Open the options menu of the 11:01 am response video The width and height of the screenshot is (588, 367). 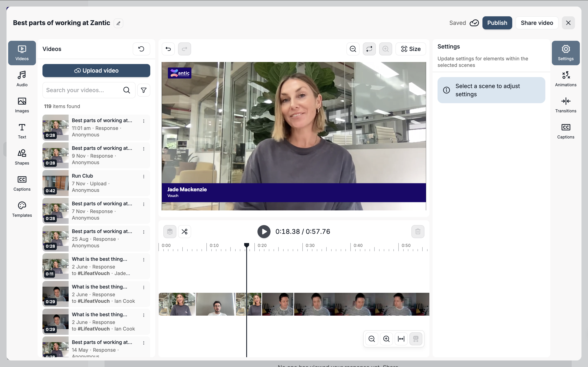144,121
